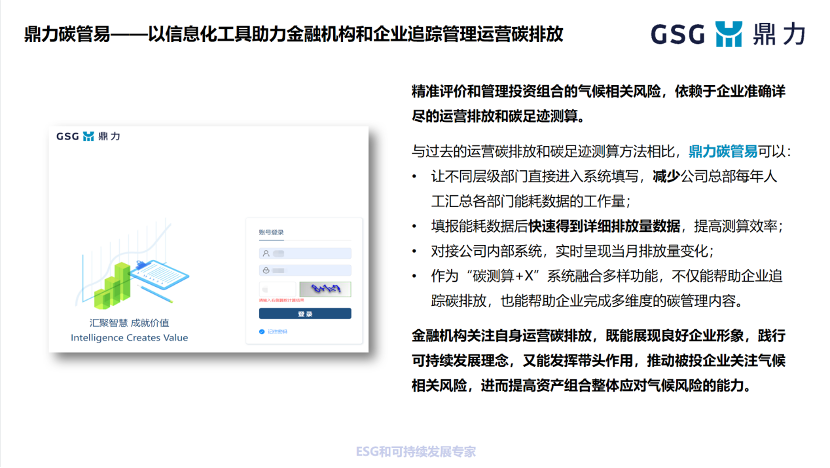This screenshot has width=830, height=468.
Task: Click the lock icon in the password field
Action: [266, 271]
